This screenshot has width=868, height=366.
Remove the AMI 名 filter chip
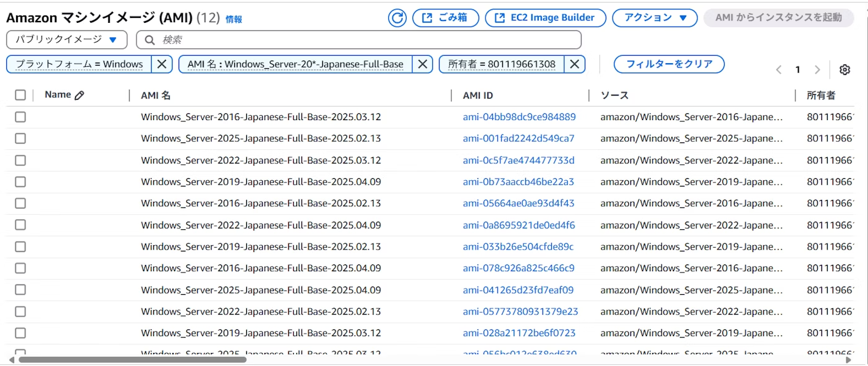tap(423, 64)
